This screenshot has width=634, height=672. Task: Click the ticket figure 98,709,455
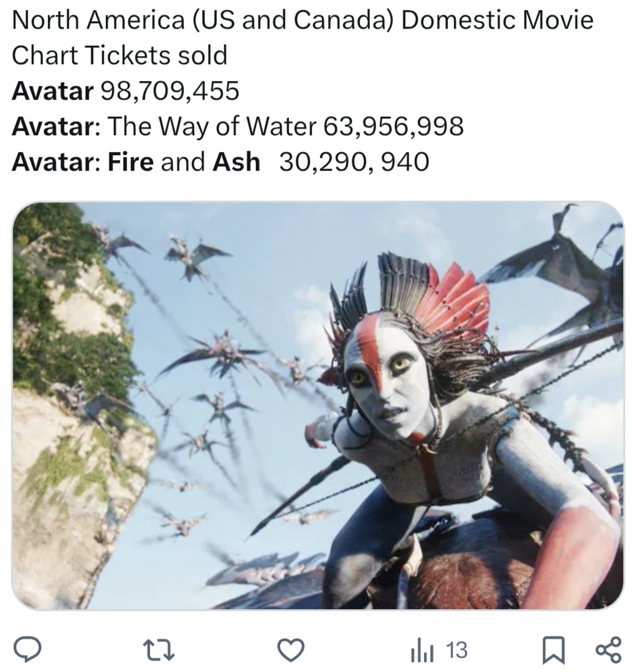pos(169,91)
